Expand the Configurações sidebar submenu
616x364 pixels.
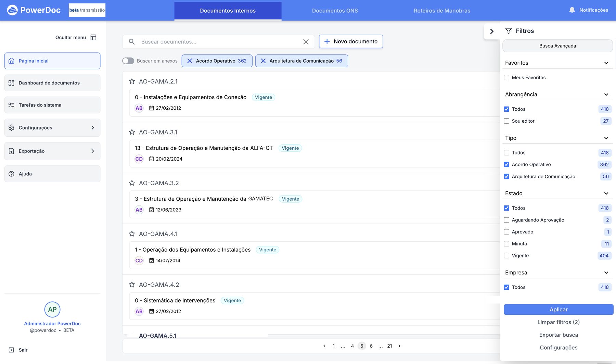tap(93, 127)
